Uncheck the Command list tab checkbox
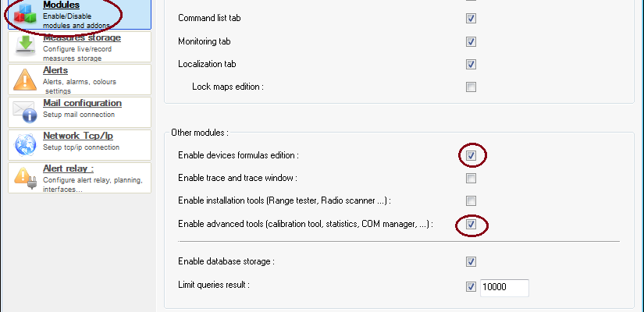This screenshot has width=644, height=312. 471,19
